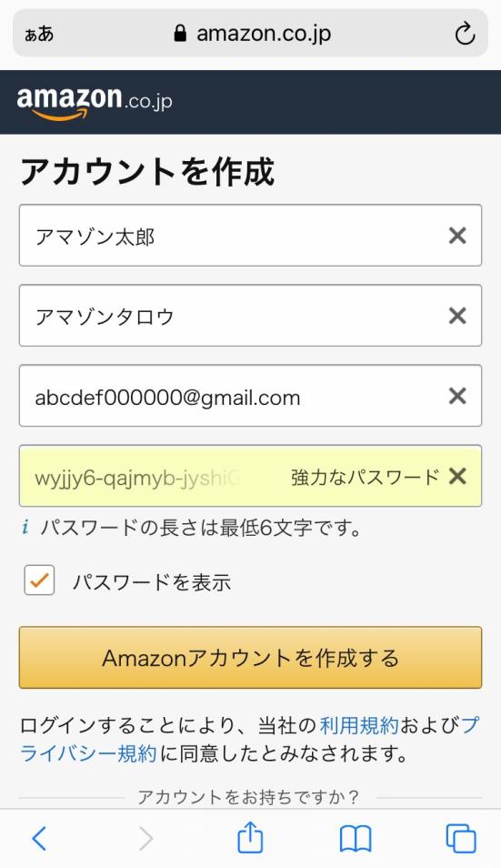
Task: Open the 利用規約 link
Action: pyautogui.click(x=359, y=725)
